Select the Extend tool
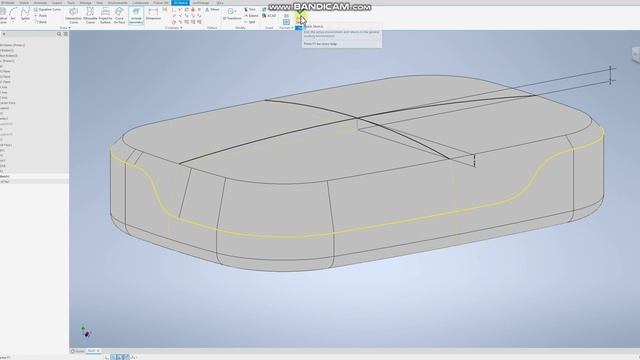 (x=251, y=16)
